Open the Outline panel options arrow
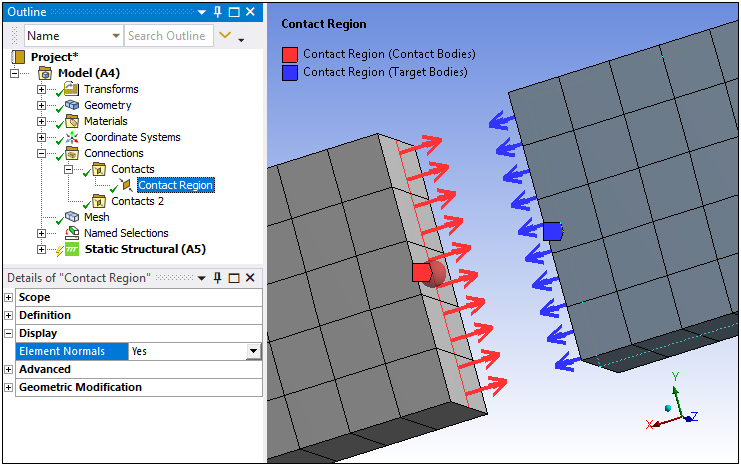The height and width of the screenshot is (466, 741). point(202,12)
